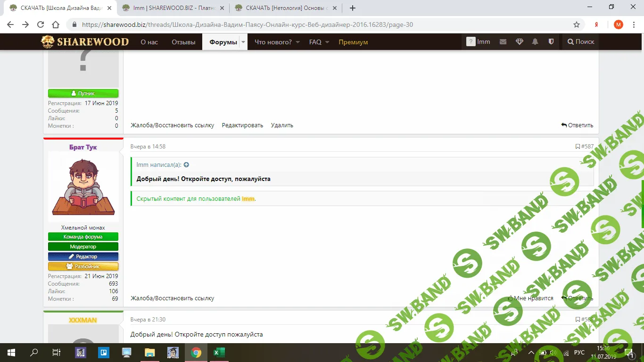Show hidden system tray icons

click(531, 353)
